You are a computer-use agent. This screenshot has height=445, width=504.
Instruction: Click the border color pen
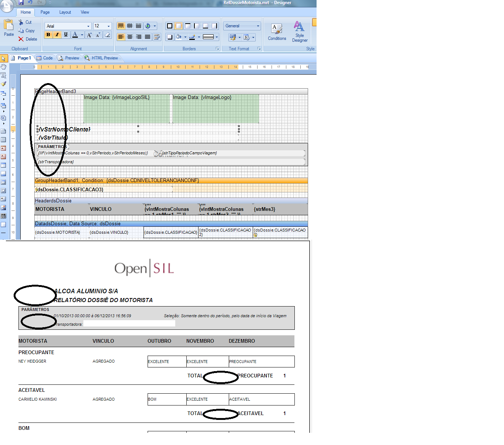click(x=192, y=37)
